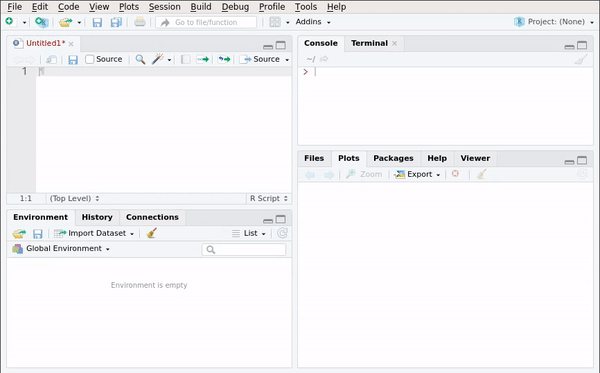Save the current document in editor toolbar
Viewport: 600px width, 373px height.
(x=73, y=59)
